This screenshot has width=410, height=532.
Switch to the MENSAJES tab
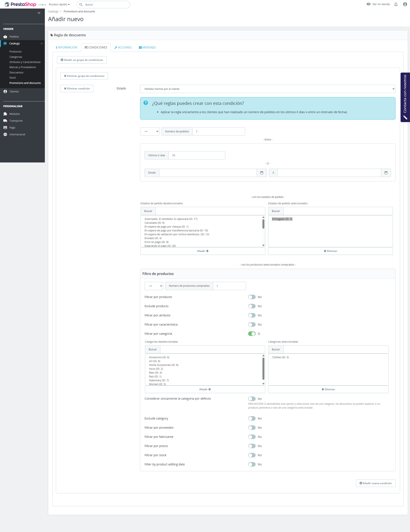coord(147,47)
